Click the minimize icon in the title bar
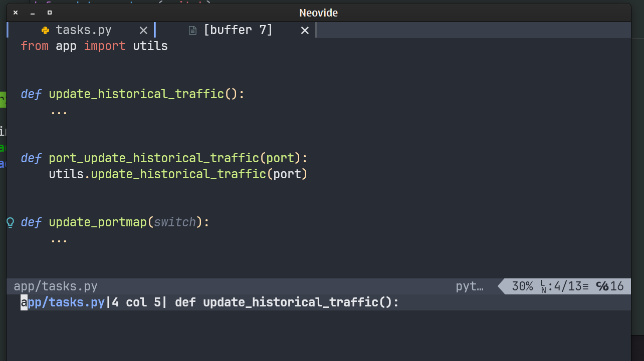The height and width of the screenshot is (361, 644). tap(32, 13)
